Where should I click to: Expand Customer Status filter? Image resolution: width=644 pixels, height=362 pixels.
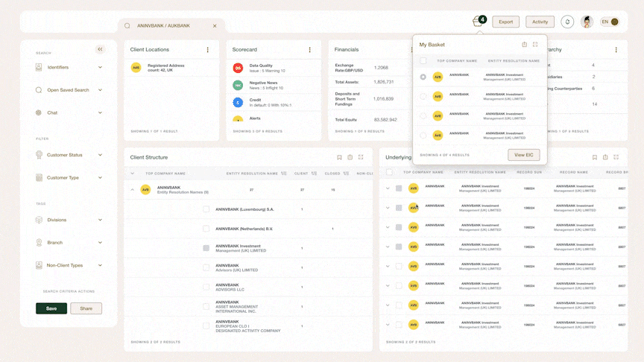pyautogui.click(x=100, y=155)
